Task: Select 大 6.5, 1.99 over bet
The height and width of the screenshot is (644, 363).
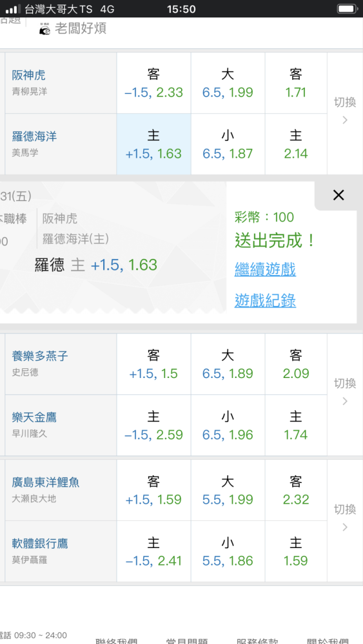Action: pyautogui.click(x=228, y=83)
